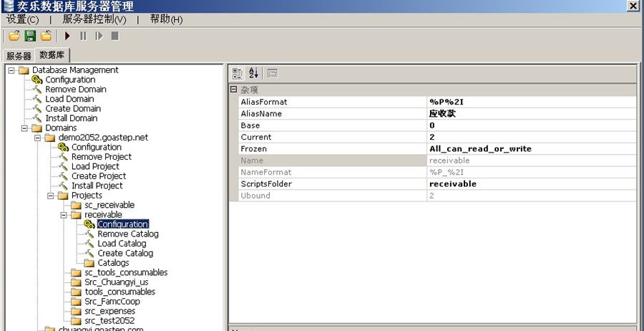Image resolution: width=644 pixels, height=331 pixels.
Task: Switch property grid to categorized view
Action: click(x=238, y=73)
